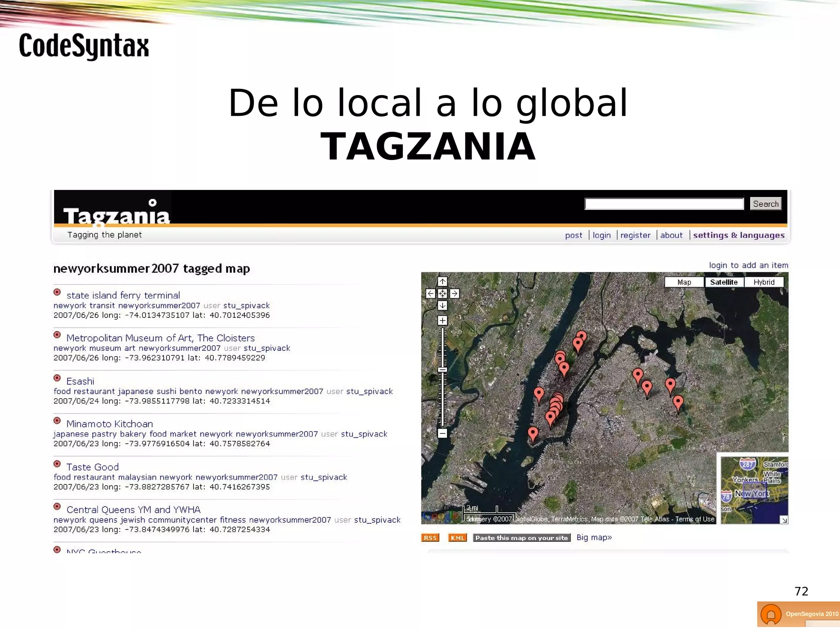
Task: Click red marker beside Minamoto Kitchoan
Action: (x=57, y=421)
